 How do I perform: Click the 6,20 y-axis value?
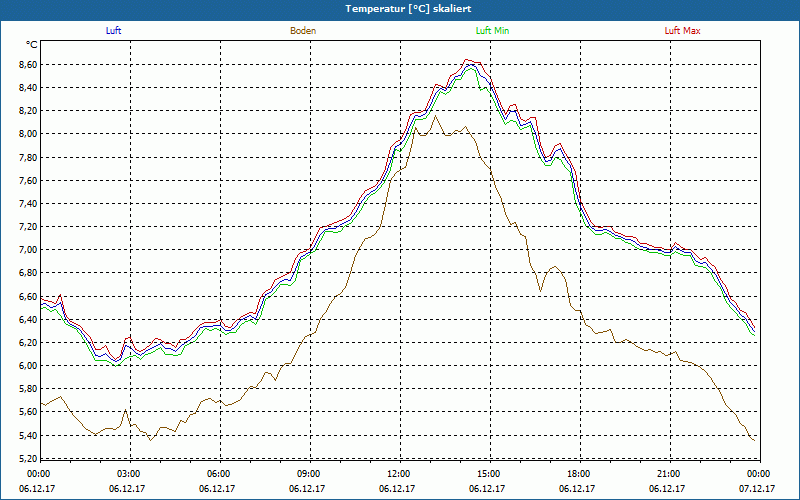pos(28,342)
